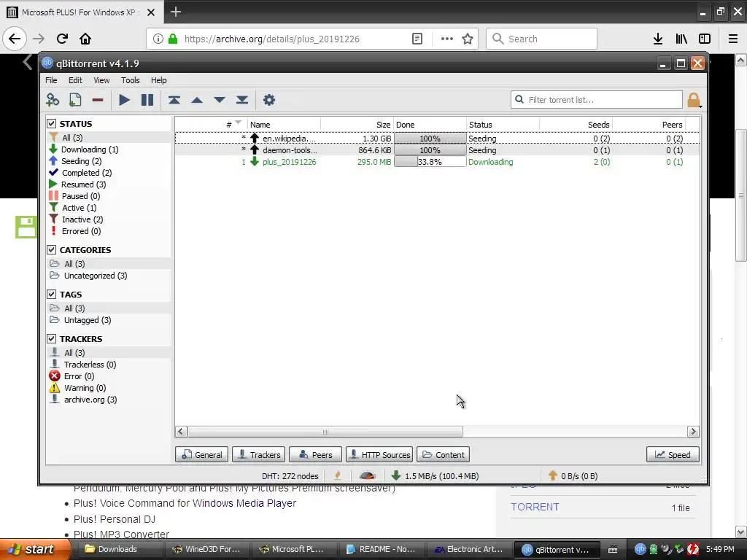The height and width of the screenshot is (560, 747).
Task: Switch to the HTTP Sources tab
Action: tap(379, 455)
